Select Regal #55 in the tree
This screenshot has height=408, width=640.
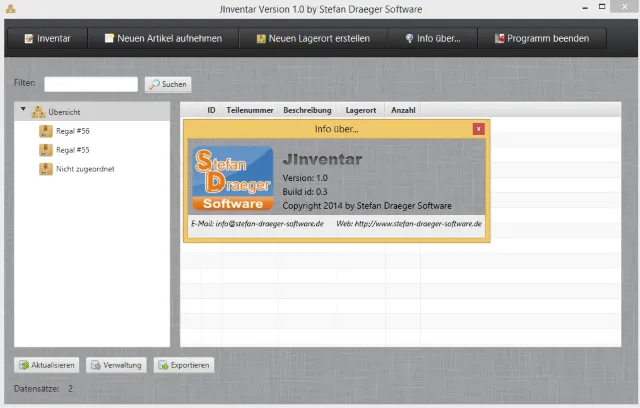(x=73, y=150)
